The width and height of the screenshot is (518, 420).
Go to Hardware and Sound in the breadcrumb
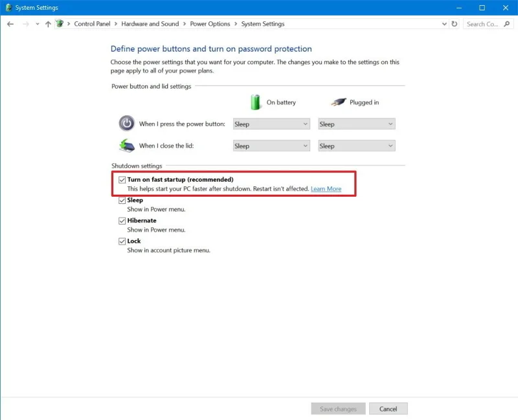[x=150, y=23]
